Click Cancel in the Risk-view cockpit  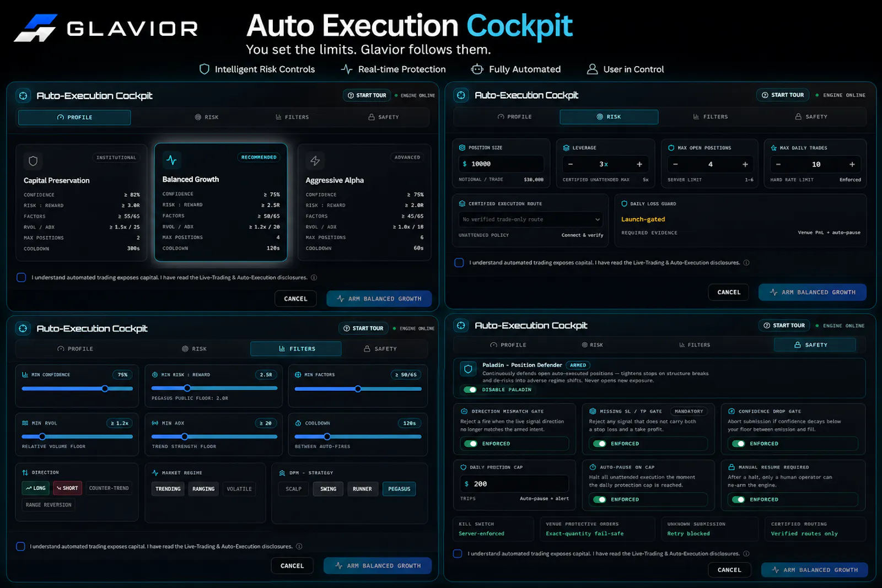pos(729,292)
